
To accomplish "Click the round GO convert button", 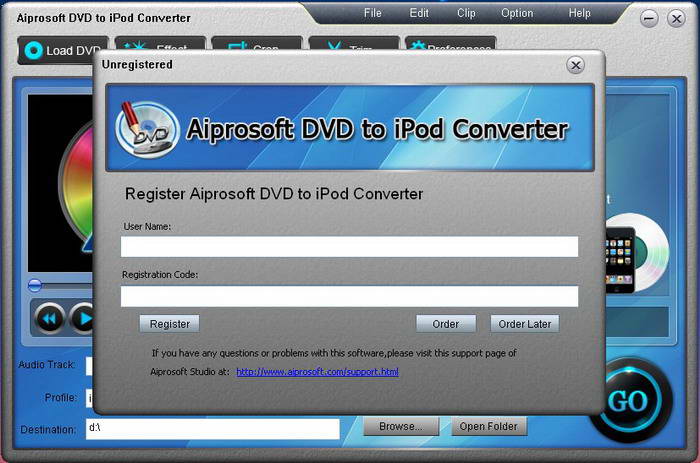I will [x=629, y=401].
